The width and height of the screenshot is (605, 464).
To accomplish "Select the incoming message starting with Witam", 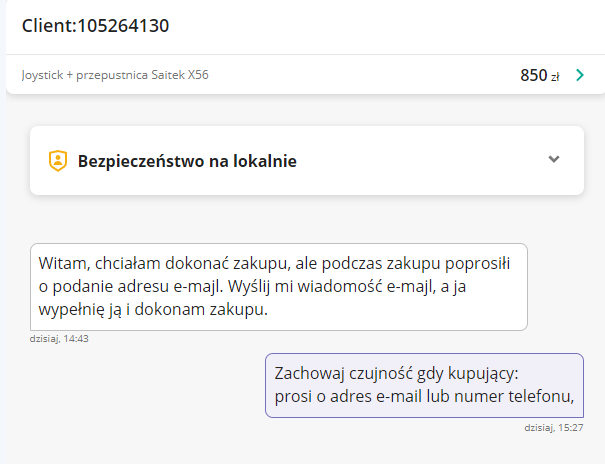I will (278, 287).
